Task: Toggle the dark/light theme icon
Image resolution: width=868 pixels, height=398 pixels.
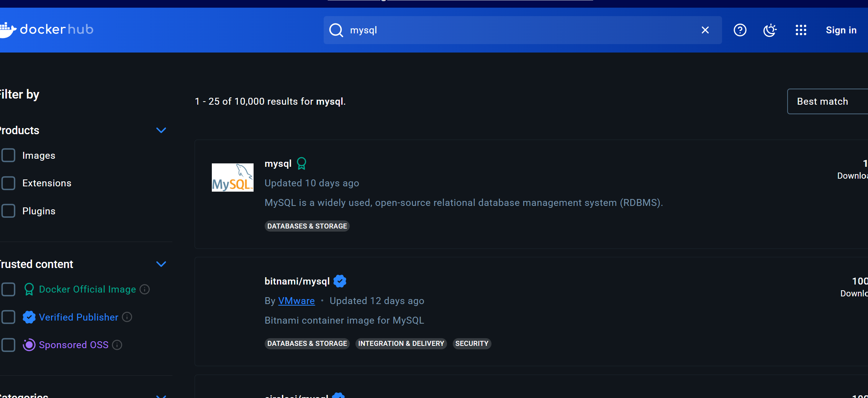Action: [x=770, y=30]
